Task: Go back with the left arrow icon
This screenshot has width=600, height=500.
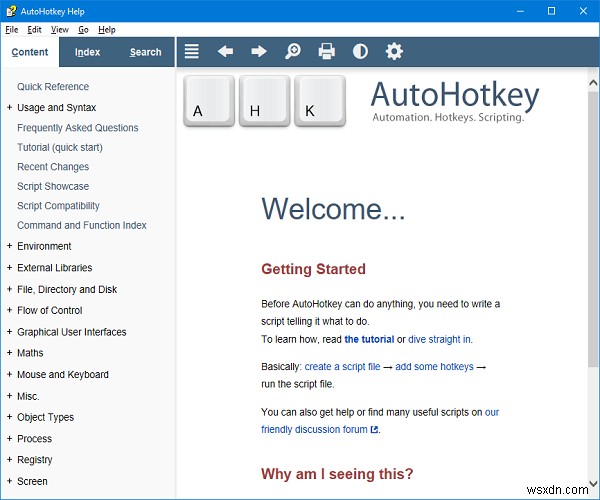Action: tap(225, 51)
